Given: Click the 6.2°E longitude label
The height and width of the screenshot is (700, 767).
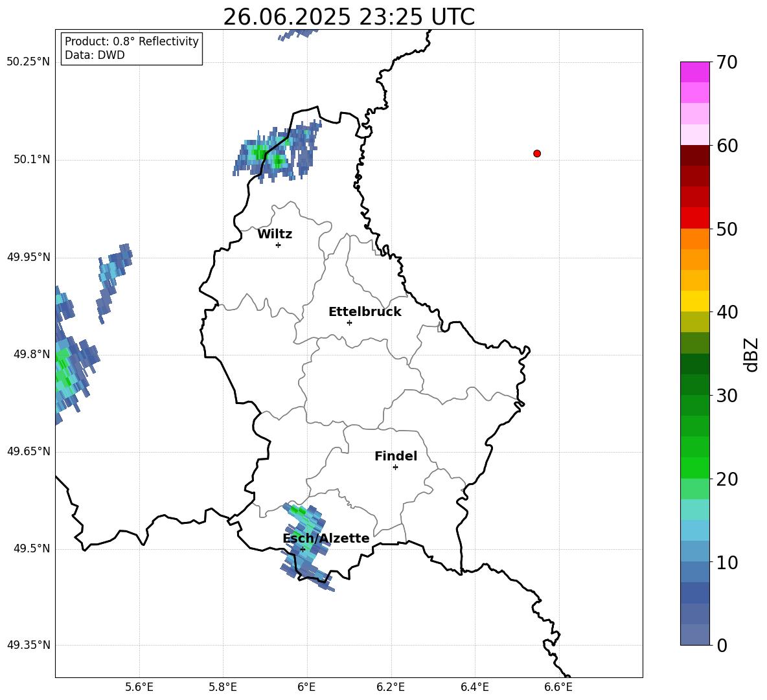Looking at the screenshot, I should (x=391, y=687).
